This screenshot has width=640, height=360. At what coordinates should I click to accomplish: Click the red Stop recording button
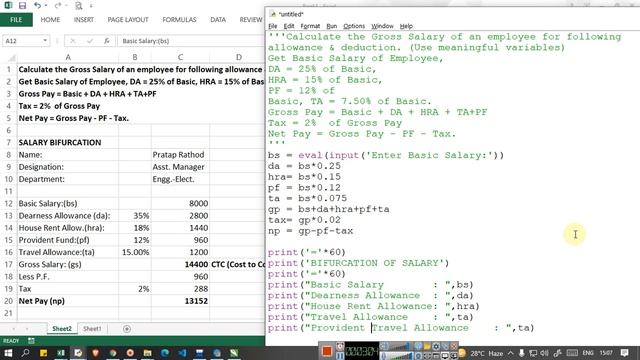pos(327,351)
